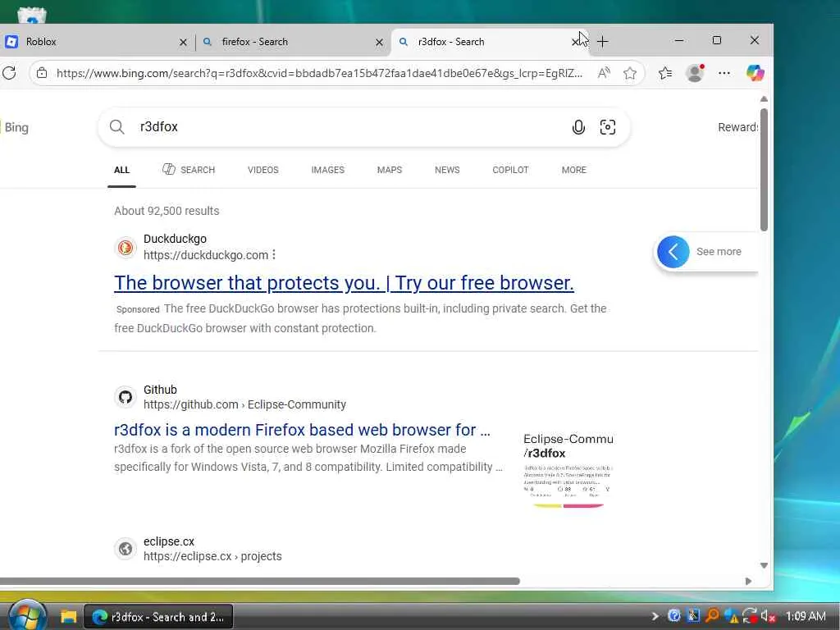Close the Roblox tab
The height and width of the screenshot is (630, 840).
coord(183,42)
